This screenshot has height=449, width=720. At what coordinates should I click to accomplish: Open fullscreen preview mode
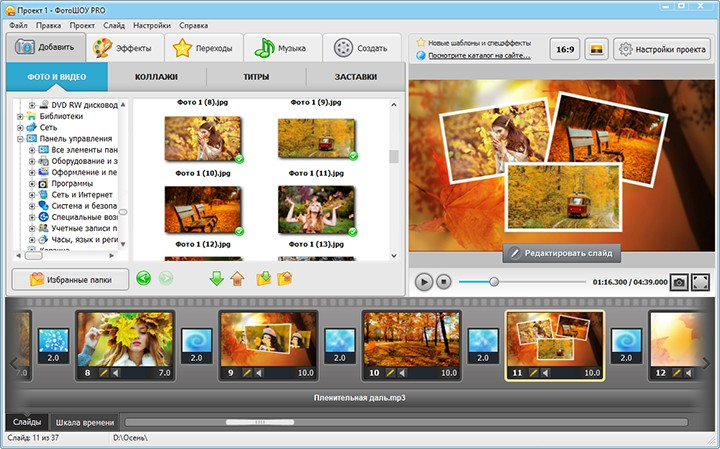click(x=701, y=283)
